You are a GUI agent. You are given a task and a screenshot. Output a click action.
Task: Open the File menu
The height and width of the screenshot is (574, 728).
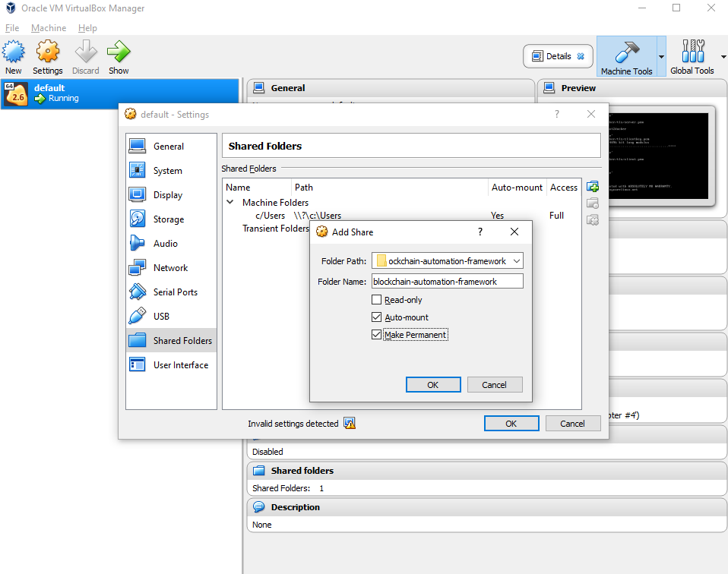tap(12, 28)
